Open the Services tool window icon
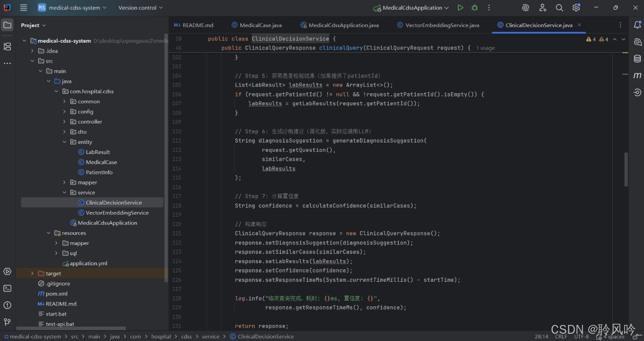Viewport: 644px width, 341px height. [x=7, y=272]
